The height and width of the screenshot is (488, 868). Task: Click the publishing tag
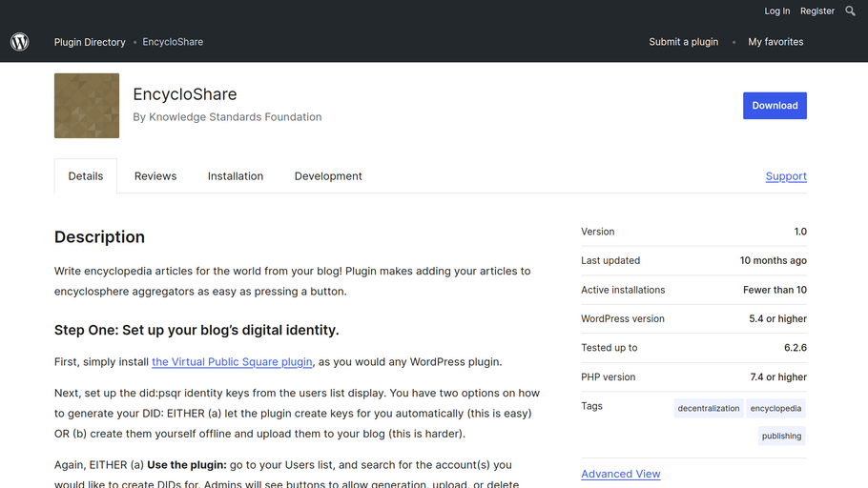click(781, 436)
